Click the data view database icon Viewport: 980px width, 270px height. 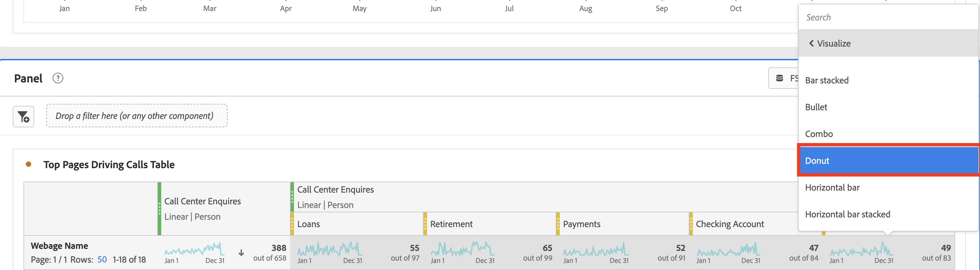coord(780,78)
